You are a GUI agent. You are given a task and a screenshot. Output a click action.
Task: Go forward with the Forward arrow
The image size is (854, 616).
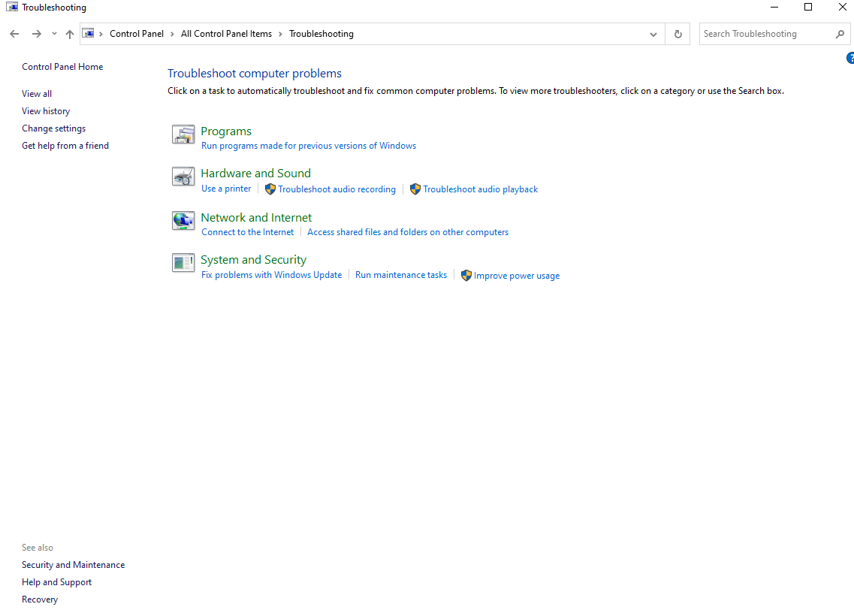coord(37,34)
